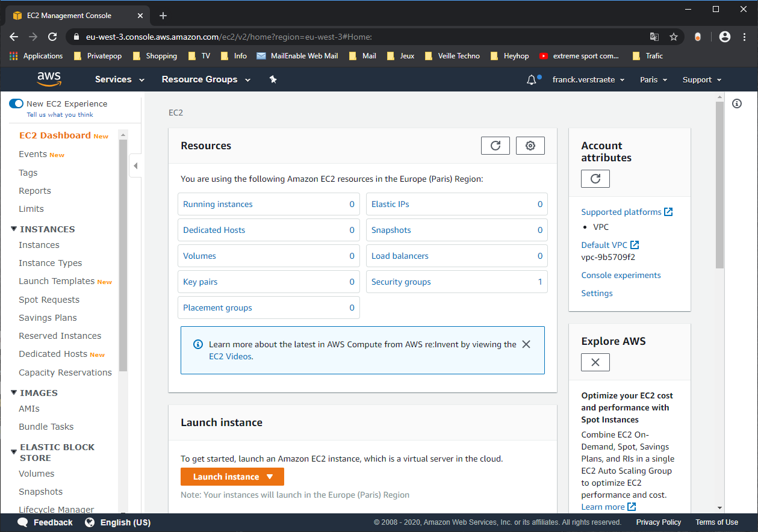758x532 pixels.
Task: Open the Support dropdown
Action: [702, 79]
